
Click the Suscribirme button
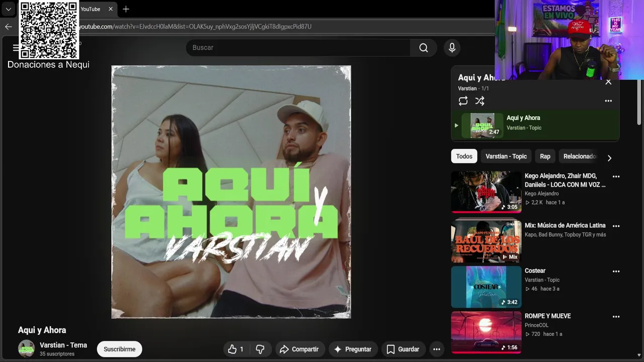120,349
